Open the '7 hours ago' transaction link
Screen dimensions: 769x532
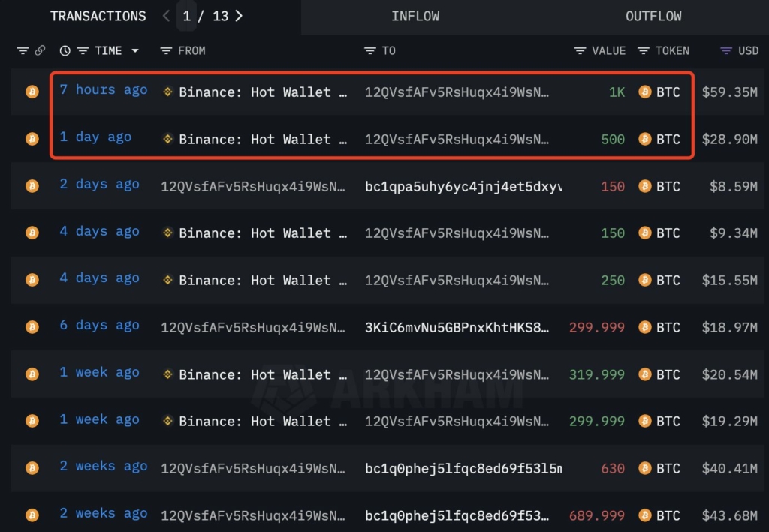pos(104,89)
